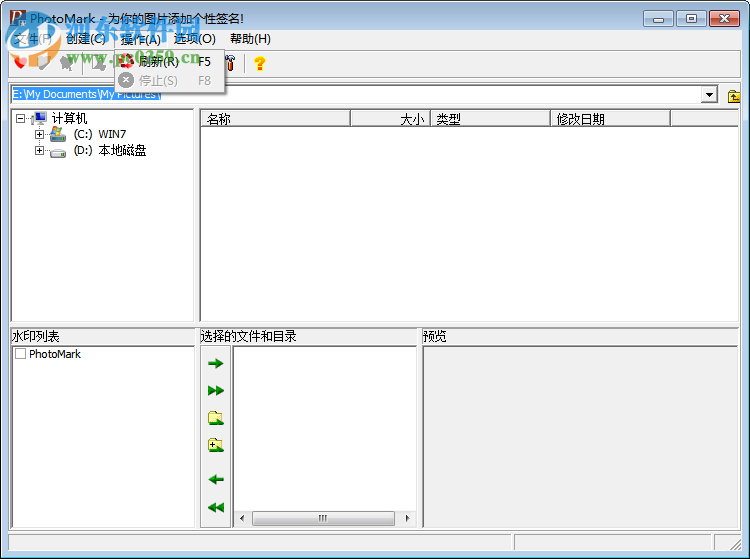The image size is (750, 559).
Task: Open the 文件(F) menu
Action: coord(33,39)
